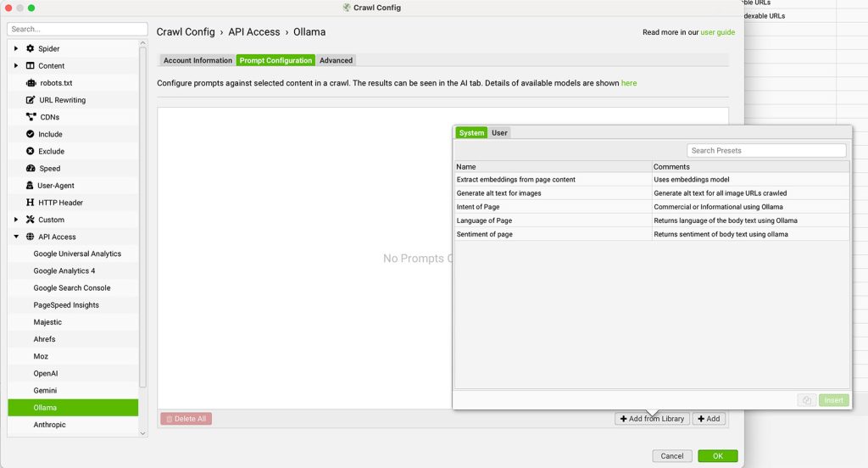The height and width of the screenshot is (468, 868).
Task: Select the highlighted Ollama item
Action: coord(73,408)
